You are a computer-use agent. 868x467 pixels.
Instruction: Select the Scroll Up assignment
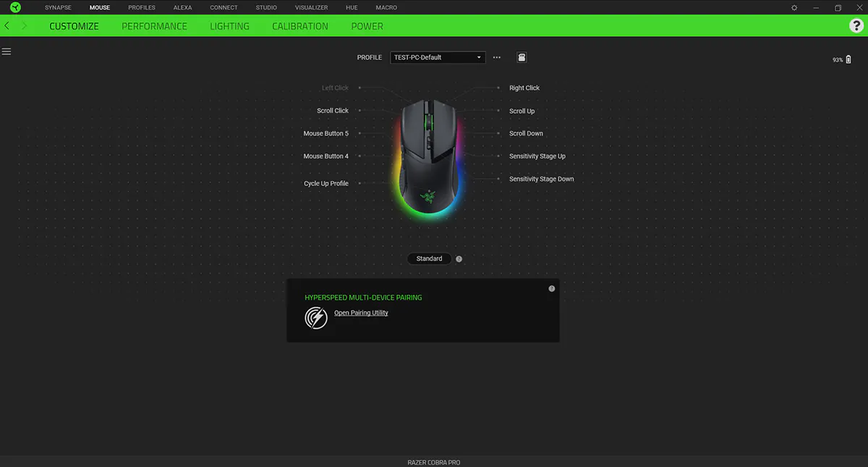pyautogui.click(x=522, y=111)
